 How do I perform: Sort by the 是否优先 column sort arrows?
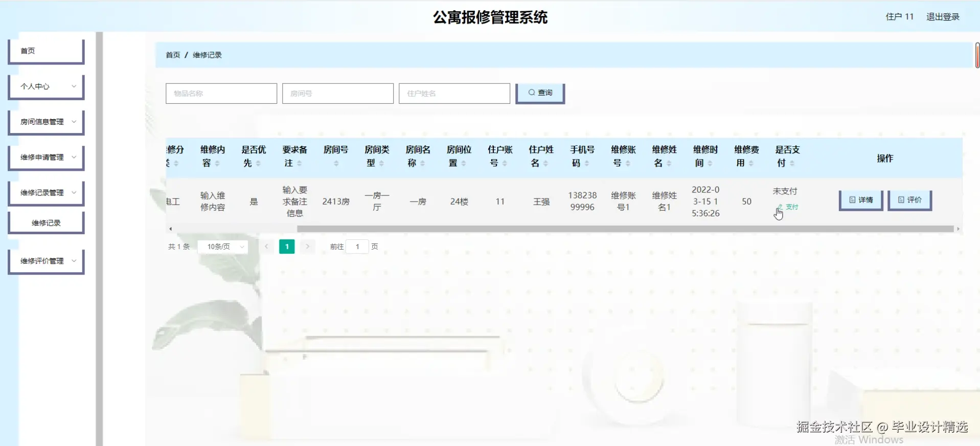(258, 163)
